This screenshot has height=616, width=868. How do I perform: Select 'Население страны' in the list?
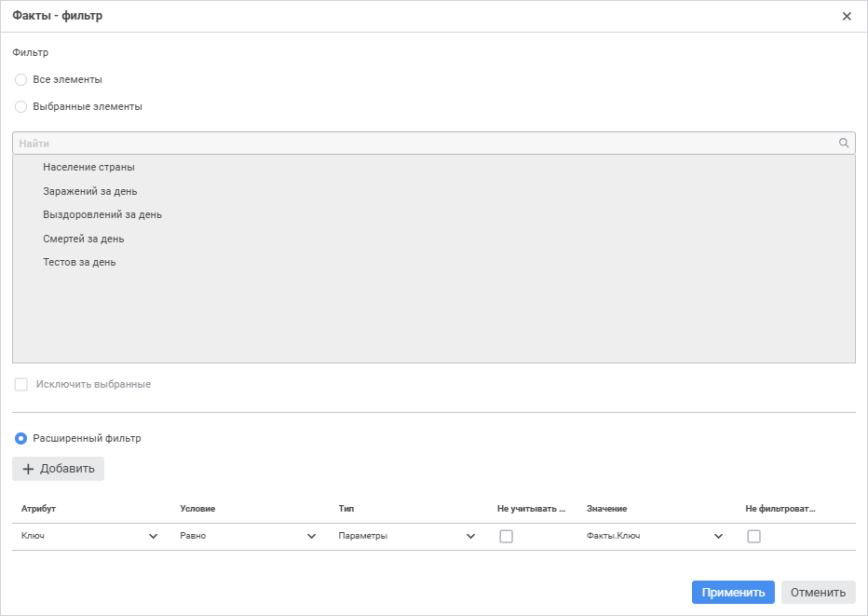coord(88,168)
